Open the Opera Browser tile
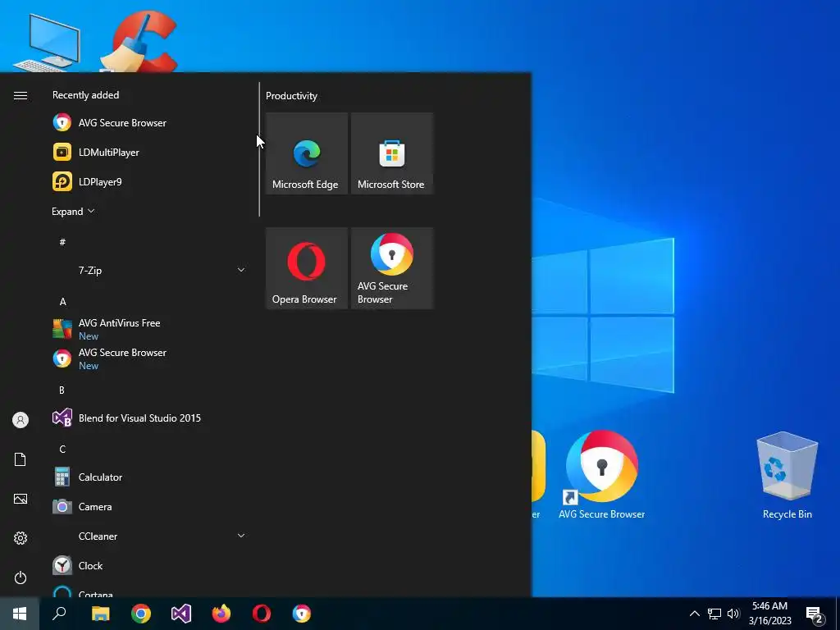 307,268
